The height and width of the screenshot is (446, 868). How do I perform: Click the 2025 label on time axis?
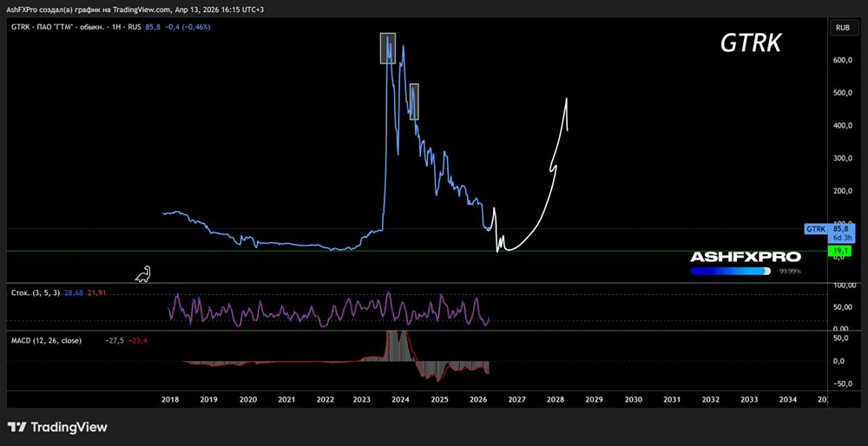(439, 399)
